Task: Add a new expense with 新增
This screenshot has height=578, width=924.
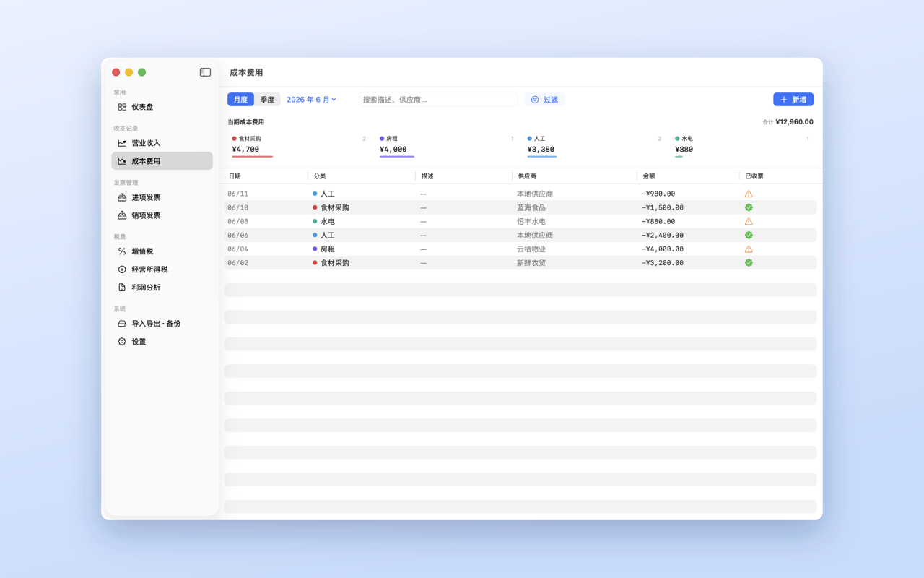Action: click(793, 100)
